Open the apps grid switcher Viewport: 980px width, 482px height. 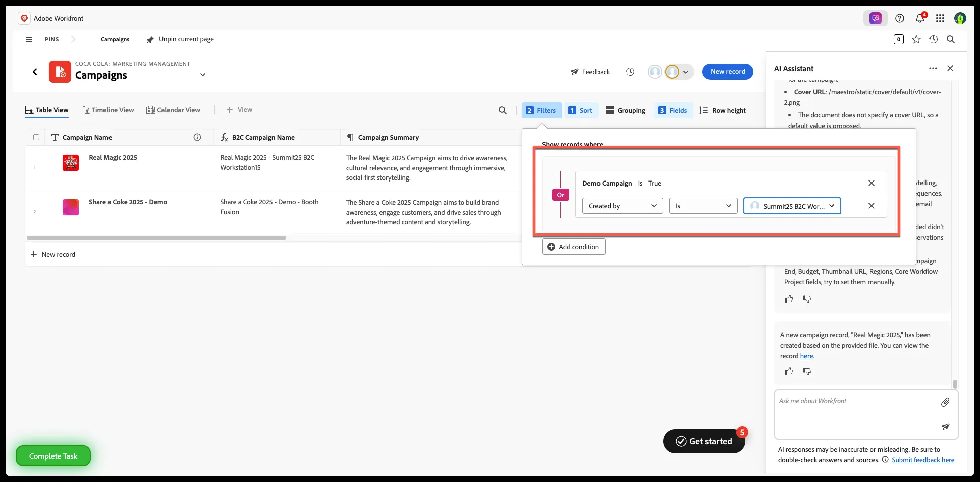[940, 18]
